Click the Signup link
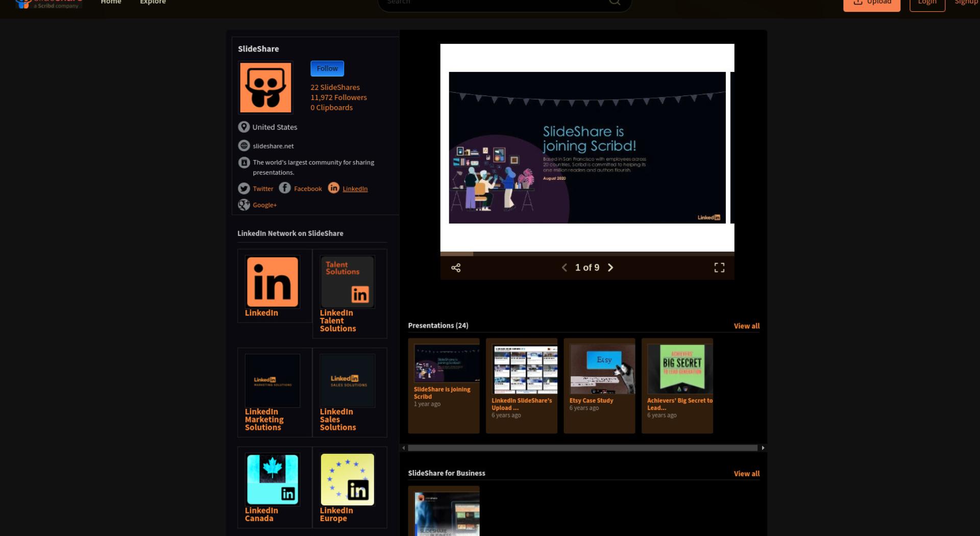980x536 pixels. point(966,2)
